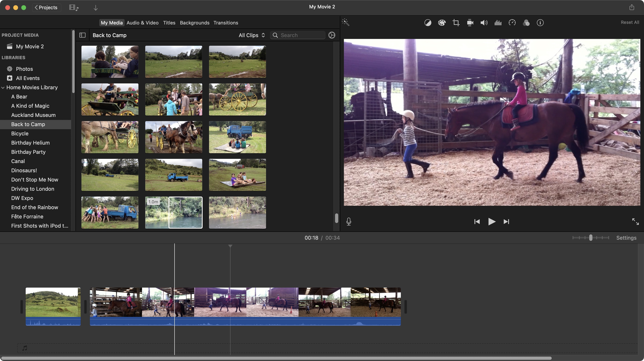The width and height of the screenshot is (644, 361).
Task: Select the 1.0m river clip thumbnail
Action: tap(174, 213)
